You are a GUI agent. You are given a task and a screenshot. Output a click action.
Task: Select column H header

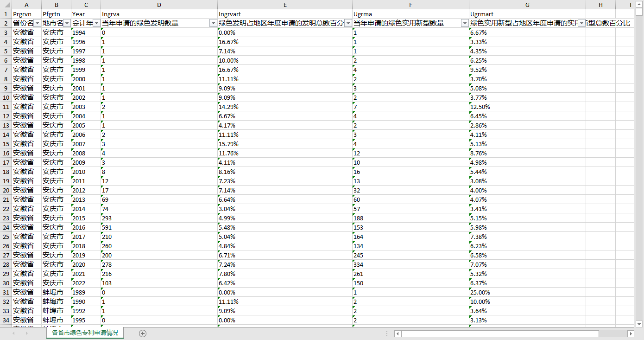pos(600,5)
